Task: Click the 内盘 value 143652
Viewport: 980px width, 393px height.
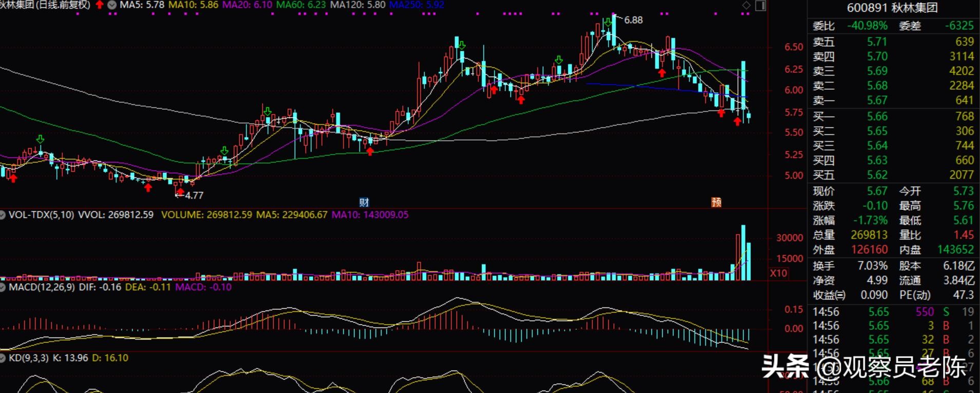Action: coord(955,250)
